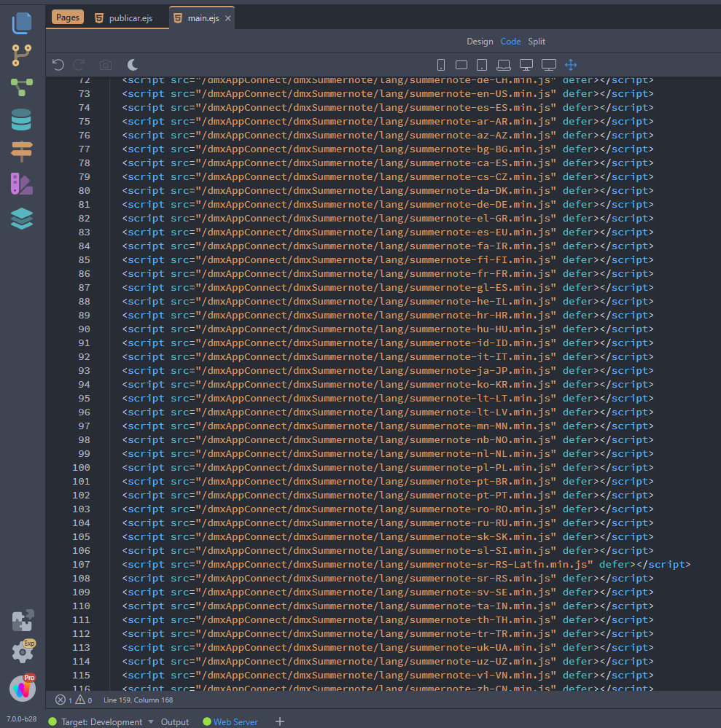Click line number 107 in gutter

81,565
